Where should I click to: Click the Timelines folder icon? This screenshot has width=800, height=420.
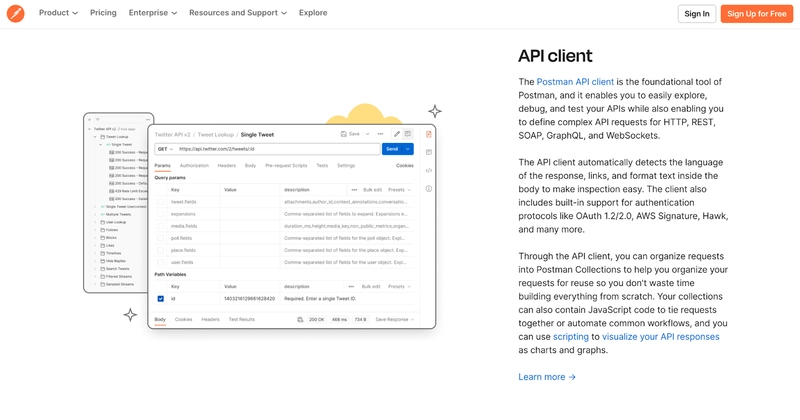click(x=103, y=253)
